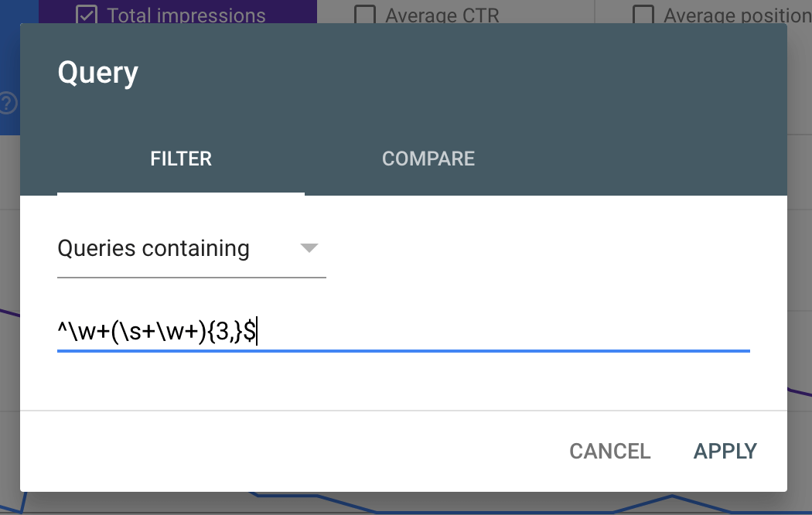Expand the Queries containing selector

click(x=192, y=250)
